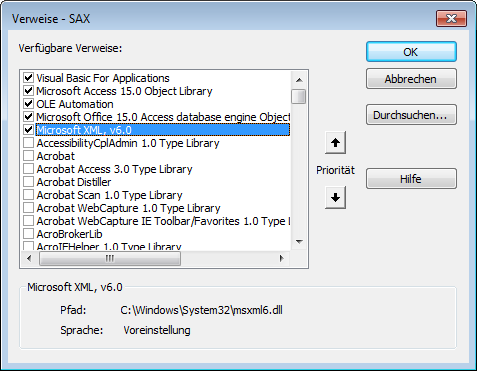Check the AcroBrokerLib box
This screenshot has width=477, height=371.
pyautogui.click(x=28, y=234)
